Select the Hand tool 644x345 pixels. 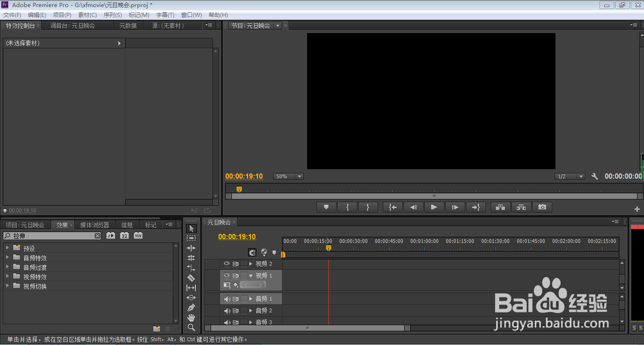(191, 318)
